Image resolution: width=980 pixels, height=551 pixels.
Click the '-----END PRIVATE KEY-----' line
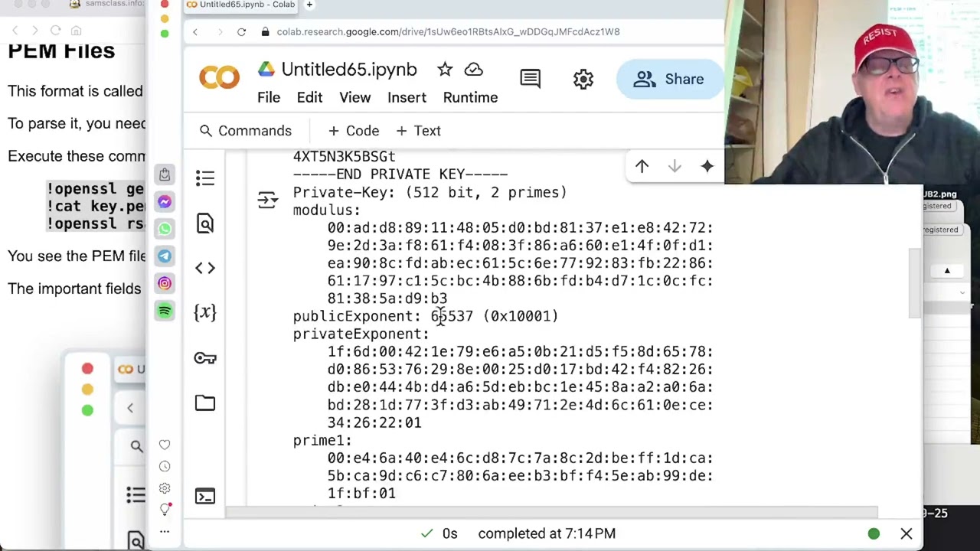click(x=400, y=174)
